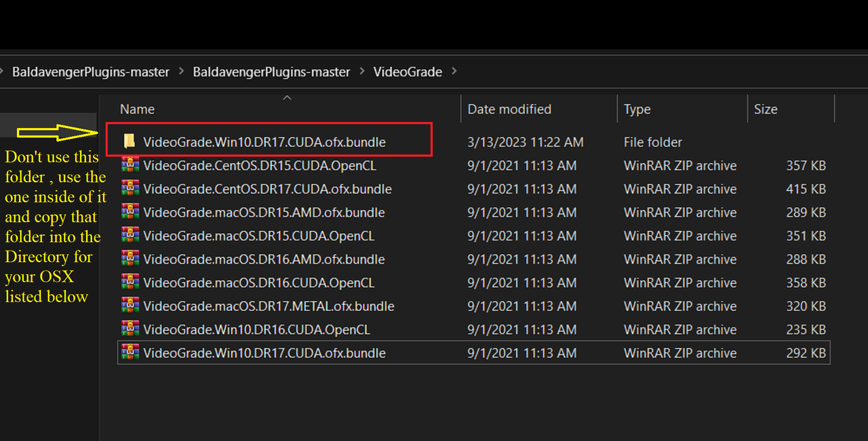
Task: Sort files by the Type column header
Action: (637, 109)
